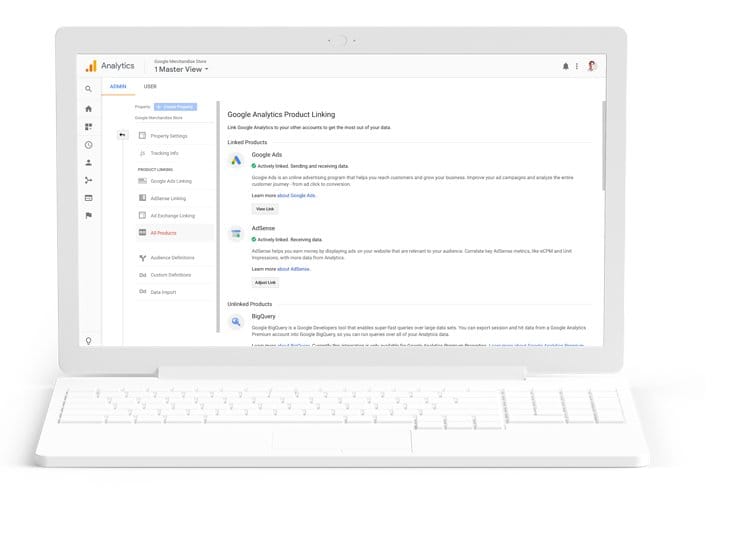Click the user profile avatar
The width and height of the screenshot is (739, 548).
(592, 66)
